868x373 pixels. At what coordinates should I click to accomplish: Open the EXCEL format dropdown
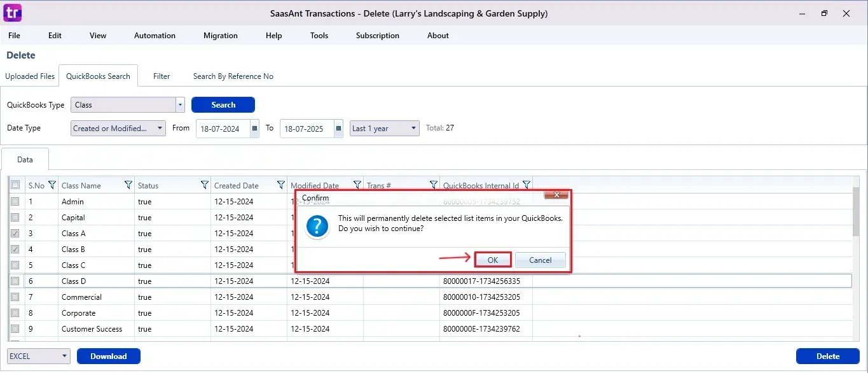click(39, 356)
